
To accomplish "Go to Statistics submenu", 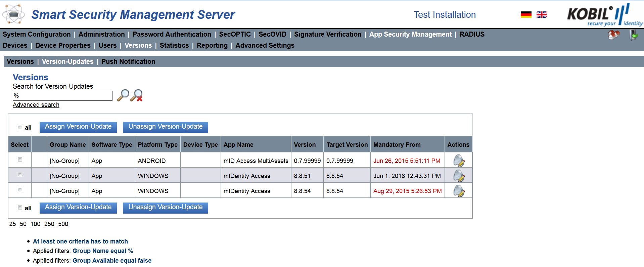I will point(174,45).
